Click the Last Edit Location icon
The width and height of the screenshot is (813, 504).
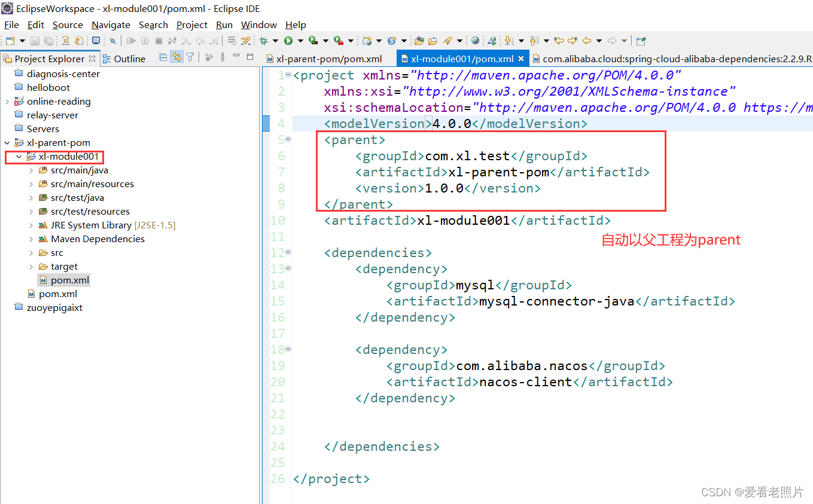coord(559,41)
